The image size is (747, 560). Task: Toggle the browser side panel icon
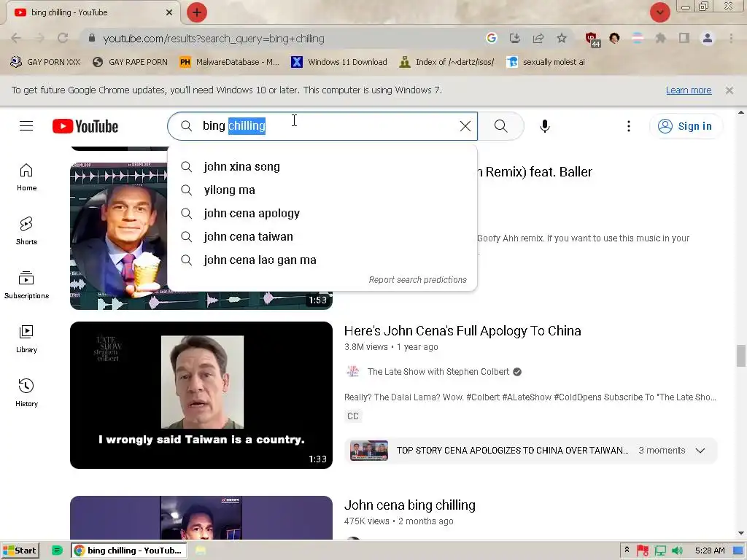pos(684,38)
